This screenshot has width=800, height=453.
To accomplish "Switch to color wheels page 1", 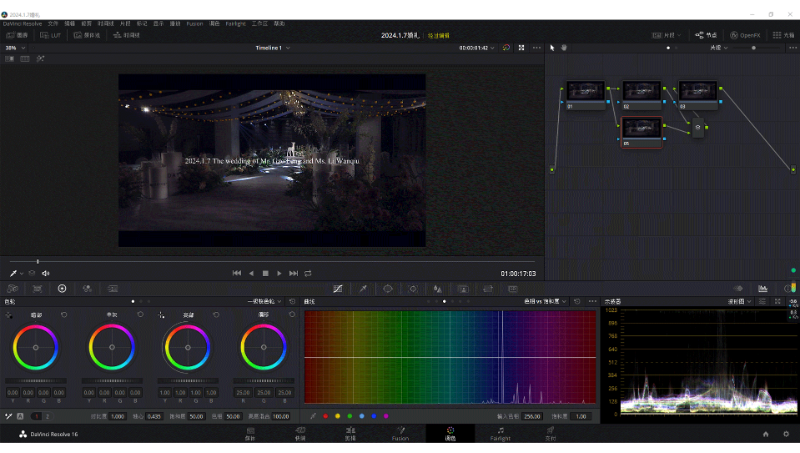I will pos(37,416).
